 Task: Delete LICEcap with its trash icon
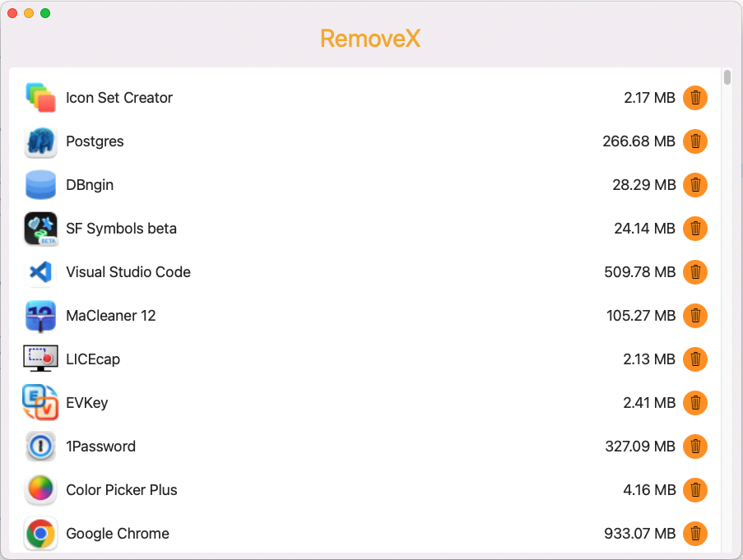point(695,359)
